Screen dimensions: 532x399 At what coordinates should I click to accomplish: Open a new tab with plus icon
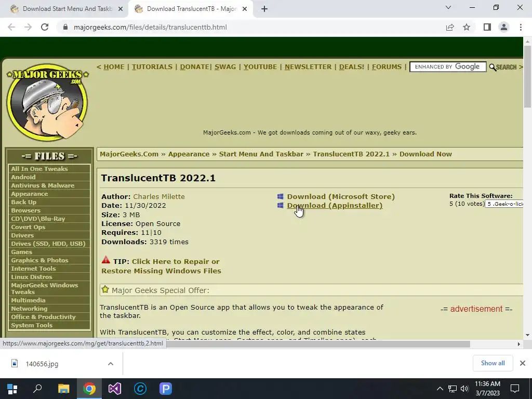[264, 9]
